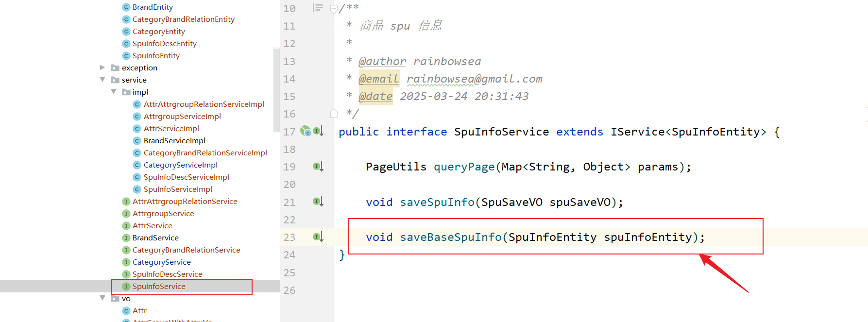This screenshot has width=868, height=322.
Task: Select CategoryBrandRelationServiceImpl file
Action: click(x=205, y=153)
